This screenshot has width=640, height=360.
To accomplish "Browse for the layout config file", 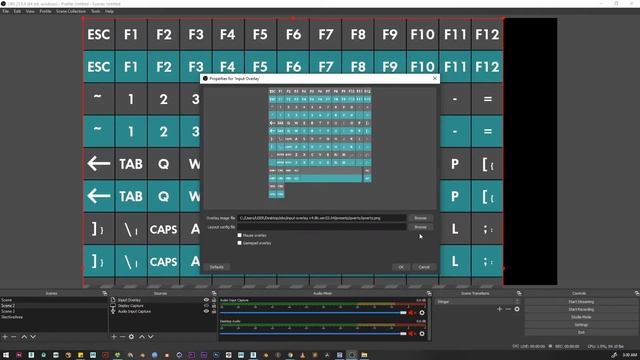I will [420, 227].
